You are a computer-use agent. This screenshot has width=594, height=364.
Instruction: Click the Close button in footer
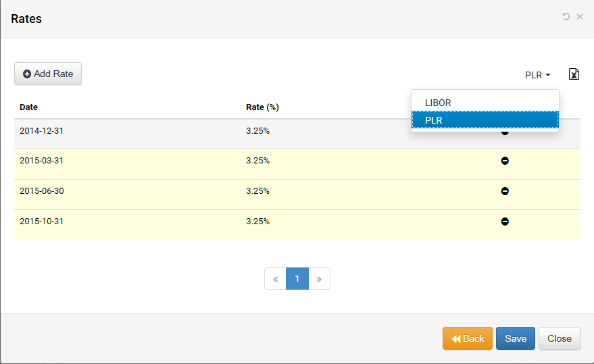tap(560, 338)
